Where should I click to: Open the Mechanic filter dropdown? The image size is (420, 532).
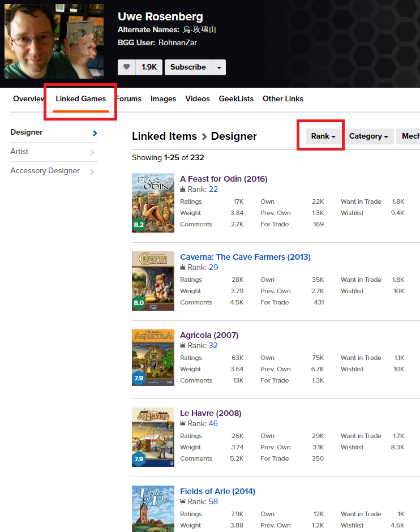click(409, 136)
